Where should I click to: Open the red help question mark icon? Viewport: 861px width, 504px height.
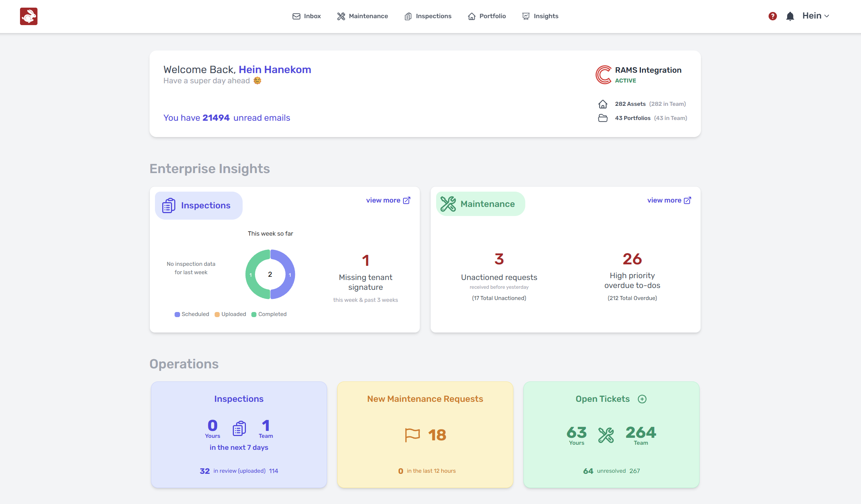(773, 16)
